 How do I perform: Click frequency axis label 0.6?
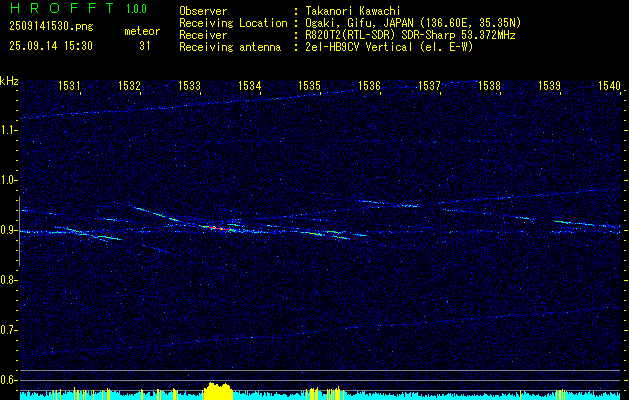(x=8, y=380)
